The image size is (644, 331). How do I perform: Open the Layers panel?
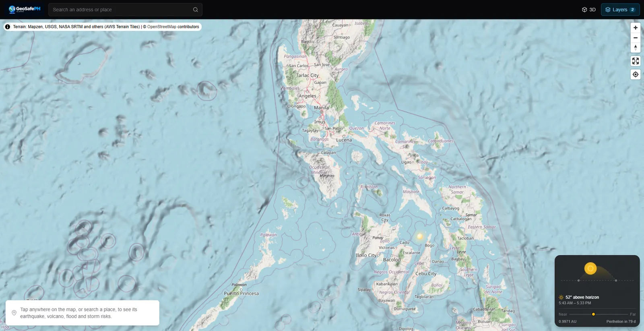620,10
